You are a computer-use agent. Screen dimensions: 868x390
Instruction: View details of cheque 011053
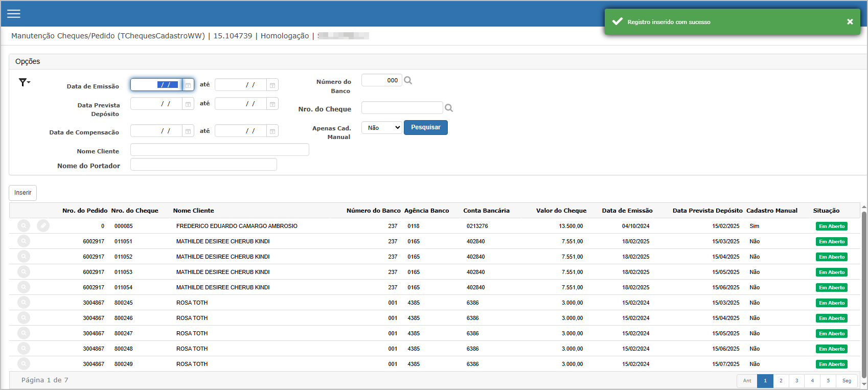click(x=24, y=271)
